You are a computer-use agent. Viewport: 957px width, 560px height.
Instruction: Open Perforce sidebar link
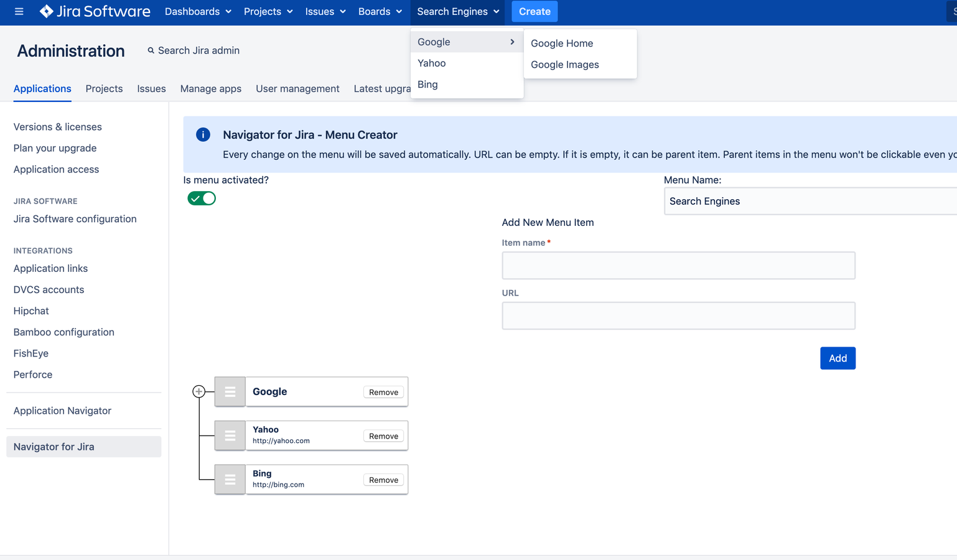pyautogui.click(x=33, y=374)
